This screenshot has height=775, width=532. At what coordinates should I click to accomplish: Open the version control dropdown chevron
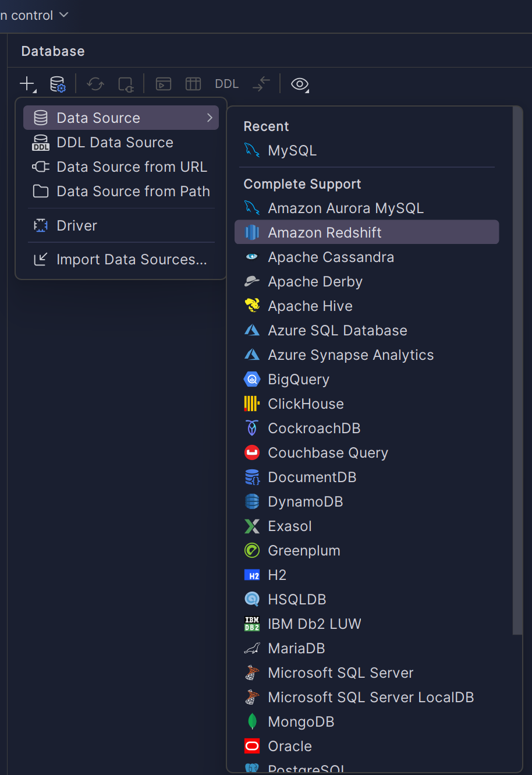click(x=64, y=15)
